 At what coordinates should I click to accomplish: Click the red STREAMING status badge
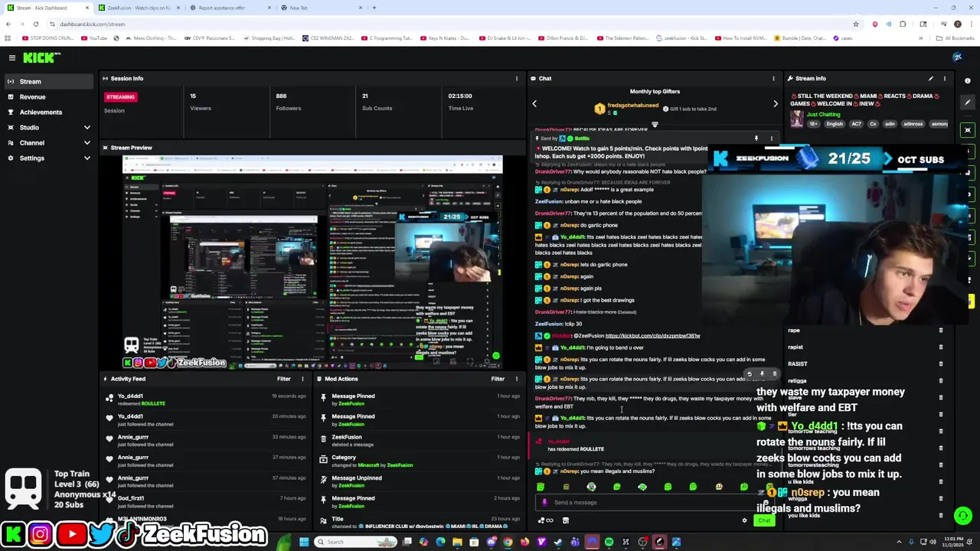[120, 97]
